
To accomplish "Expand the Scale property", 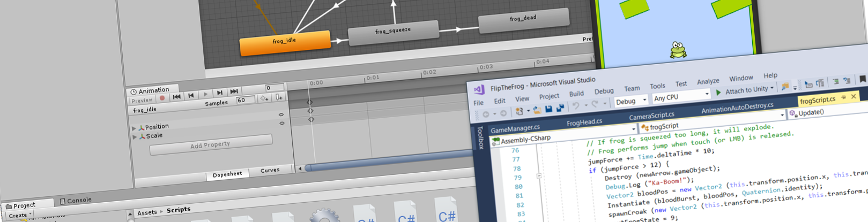I will [x=134, y=137].
